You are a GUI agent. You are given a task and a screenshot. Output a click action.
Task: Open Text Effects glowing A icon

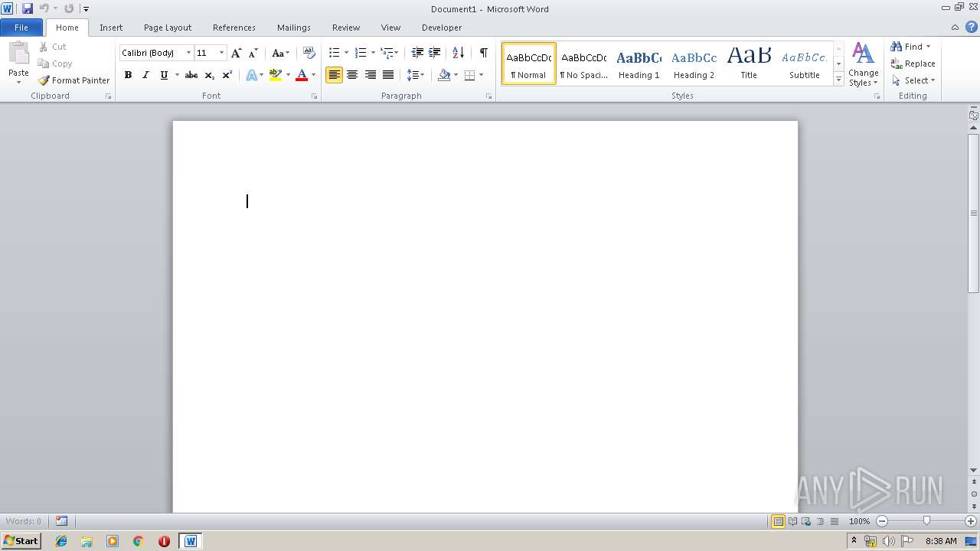point(251,75)
